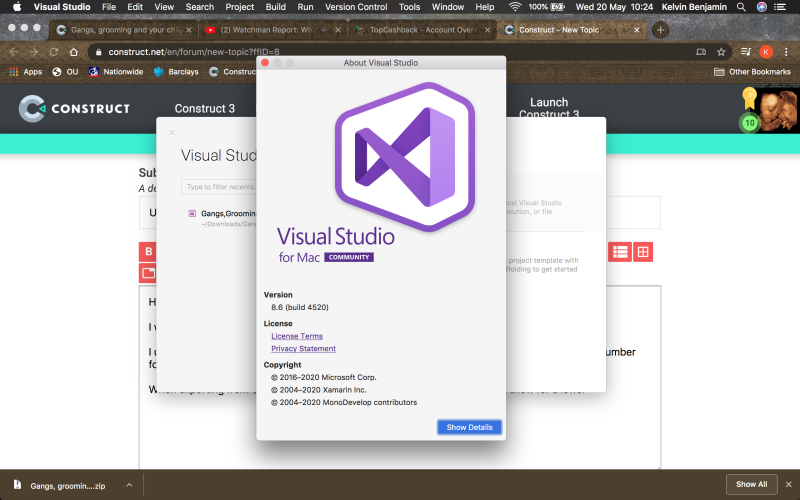Switch to Watchman Report YouTube tab
The width and height of the screenshot is (800, 500).
273,30
